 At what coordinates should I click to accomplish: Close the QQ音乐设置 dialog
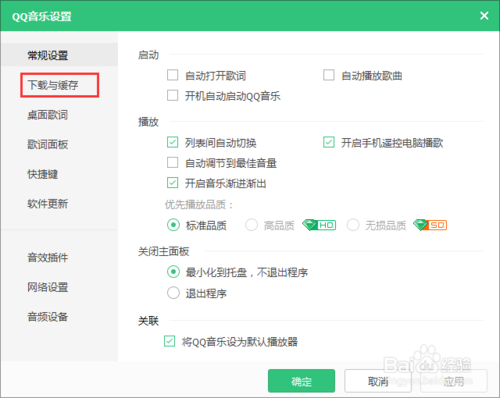click(484, 16)
